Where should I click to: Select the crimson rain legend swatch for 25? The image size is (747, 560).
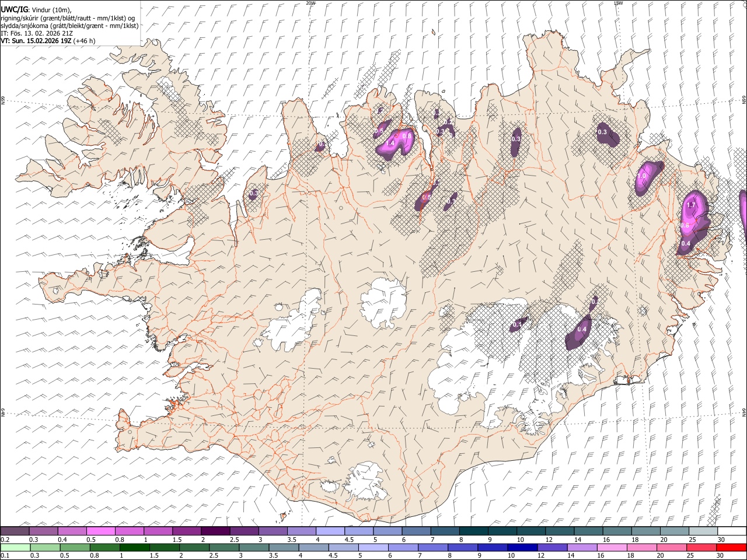click(701, 548)
